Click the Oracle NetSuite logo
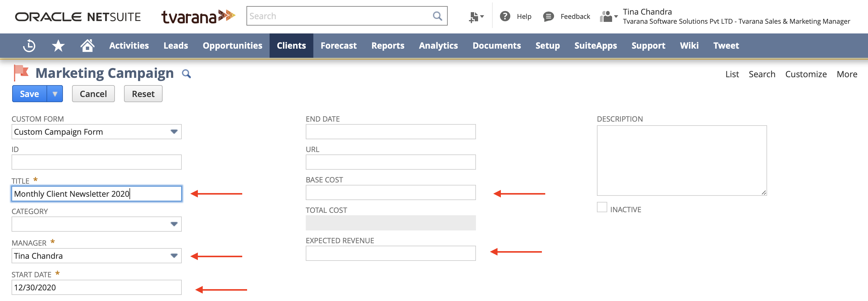Image resolution: width=868 pixels, height=301 pixels. 78,16
